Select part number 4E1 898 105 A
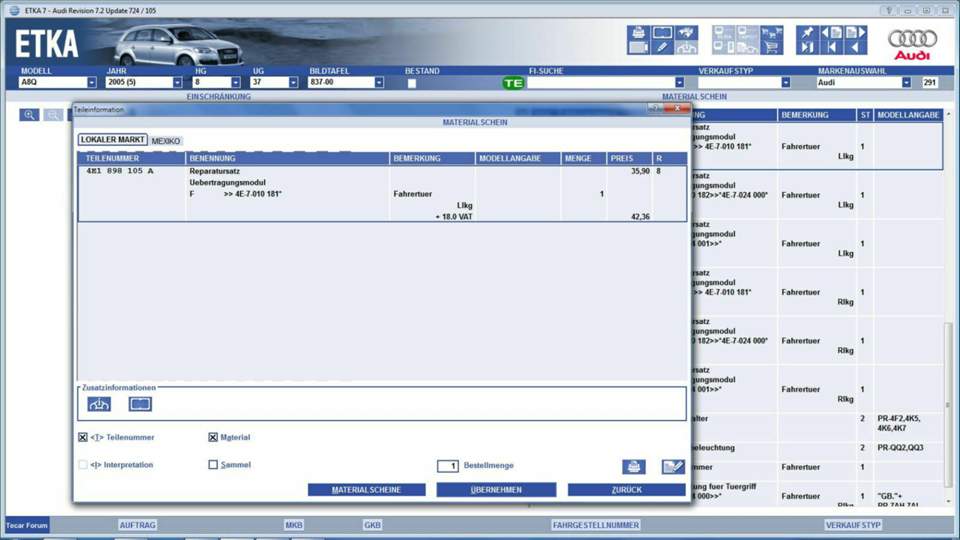 (x=120, y=171)
